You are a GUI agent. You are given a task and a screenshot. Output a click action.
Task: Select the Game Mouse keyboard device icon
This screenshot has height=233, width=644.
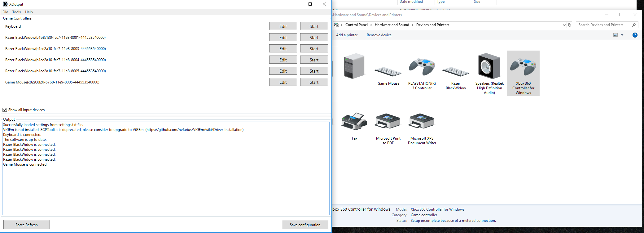(388, 72)
